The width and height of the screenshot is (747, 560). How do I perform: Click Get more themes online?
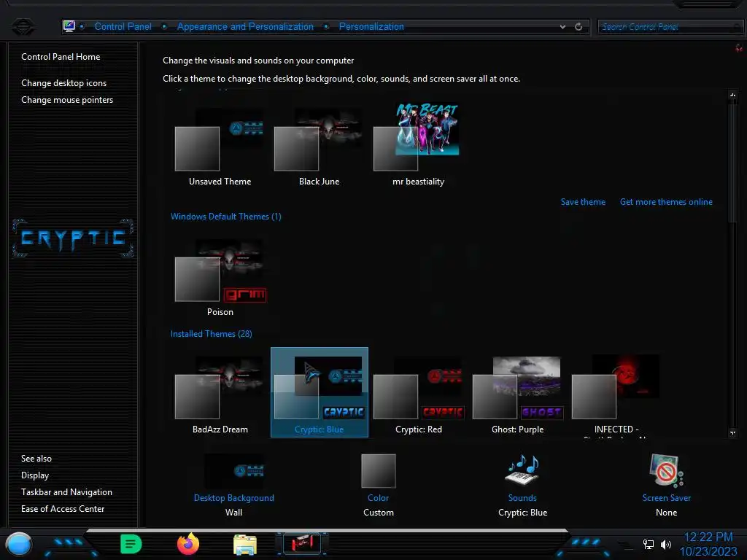[x=666, y=202]
